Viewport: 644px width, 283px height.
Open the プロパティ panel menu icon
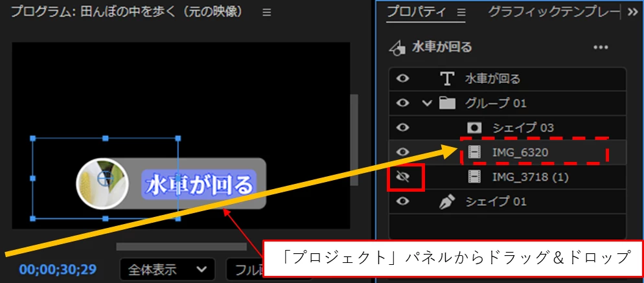[x=461, y=13]
